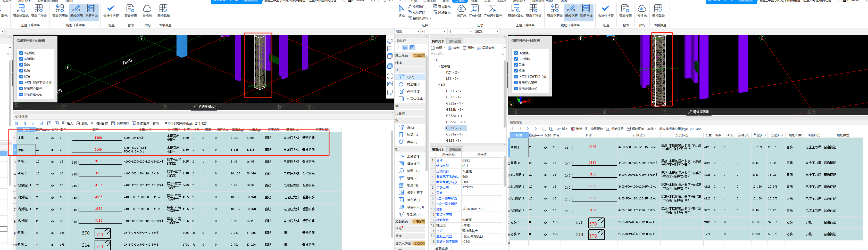Run 合法性检查 in left window ribbon
The height and width of the screenshot is (250, 868).
111,11
